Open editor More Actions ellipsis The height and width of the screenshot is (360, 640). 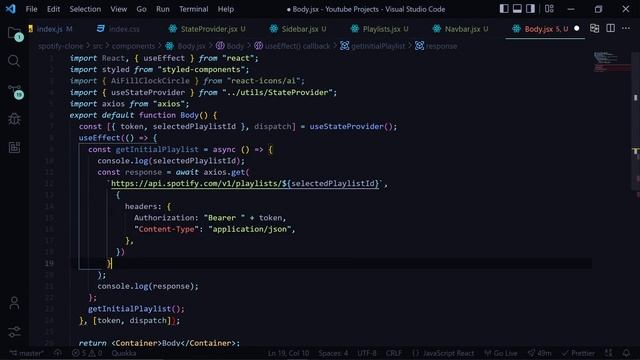pyautogui.click(x=626, y=28)
